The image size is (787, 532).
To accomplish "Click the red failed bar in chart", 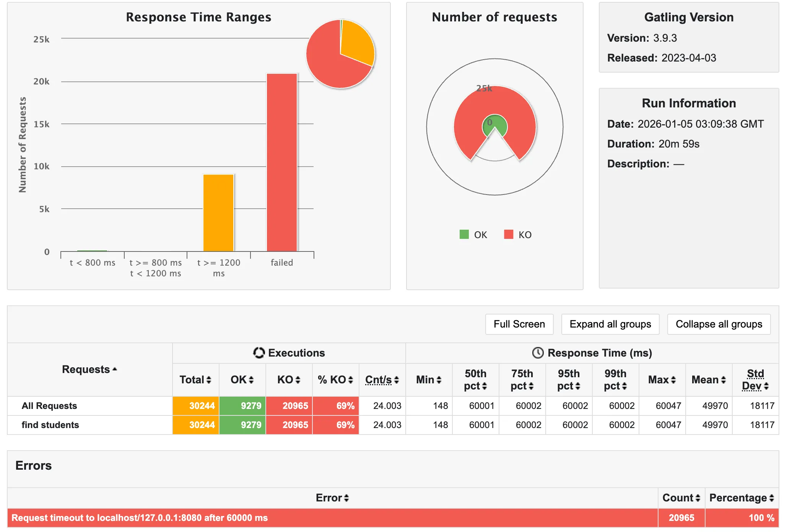I will [282, 162].
